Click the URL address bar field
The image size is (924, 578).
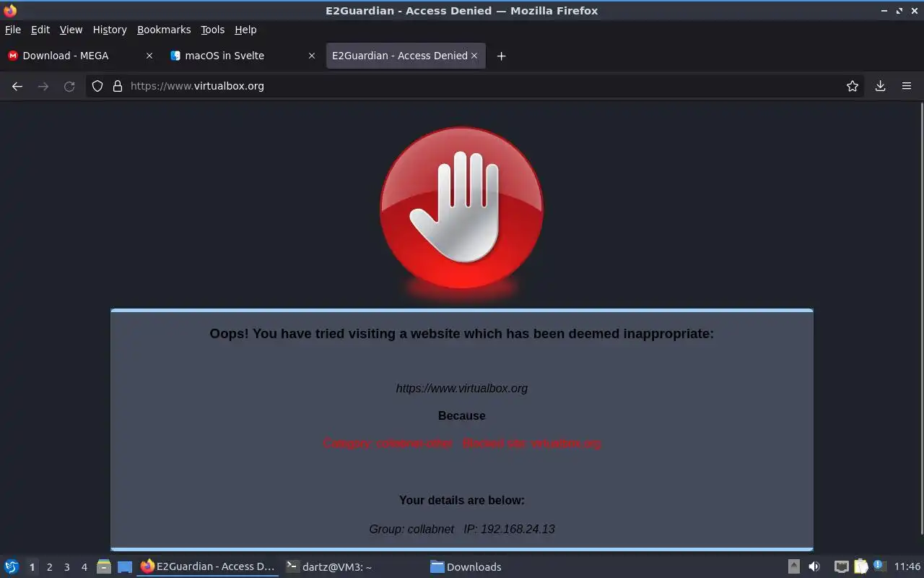[x=476, y=86]
